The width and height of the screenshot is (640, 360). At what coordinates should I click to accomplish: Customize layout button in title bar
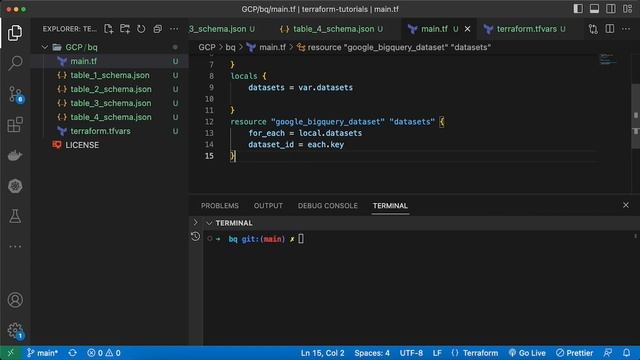[627, 9]
